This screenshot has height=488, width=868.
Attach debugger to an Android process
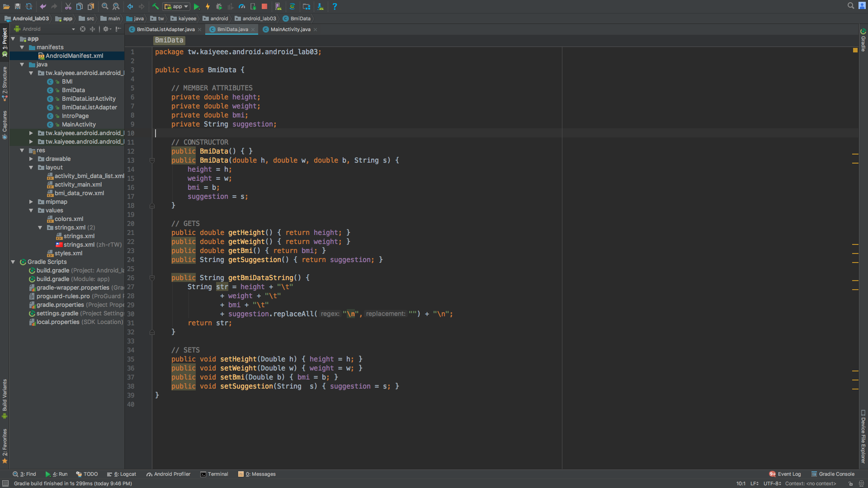pyautogui.click(x=253, y=6)
